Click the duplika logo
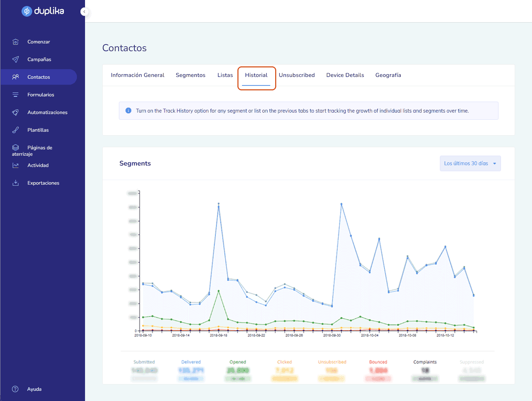The height and width of the screenshot is (401, 532). (43, 11)
